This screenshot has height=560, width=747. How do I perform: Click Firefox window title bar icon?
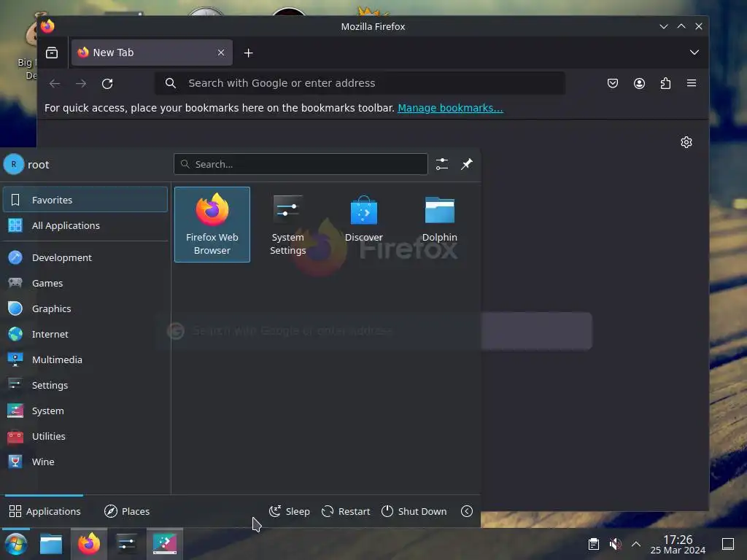[47, 26]
